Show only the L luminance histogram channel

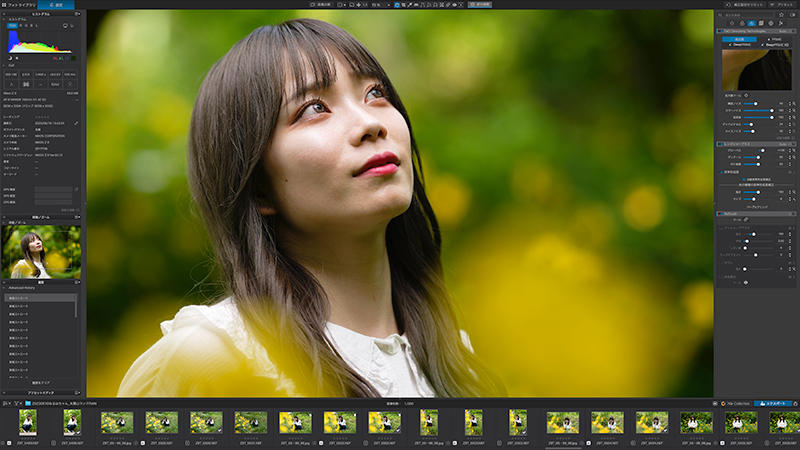coord(37,26)
